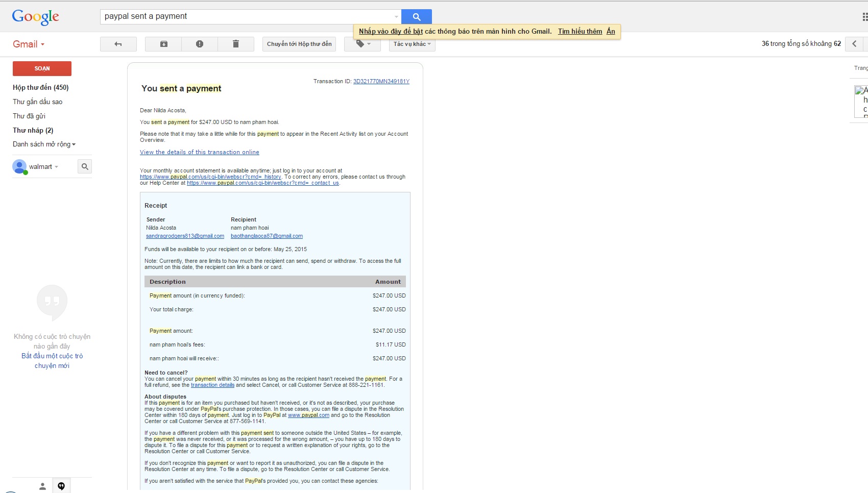Click View the details of this transaction online

pyautogui.click(x=200, y=152)
